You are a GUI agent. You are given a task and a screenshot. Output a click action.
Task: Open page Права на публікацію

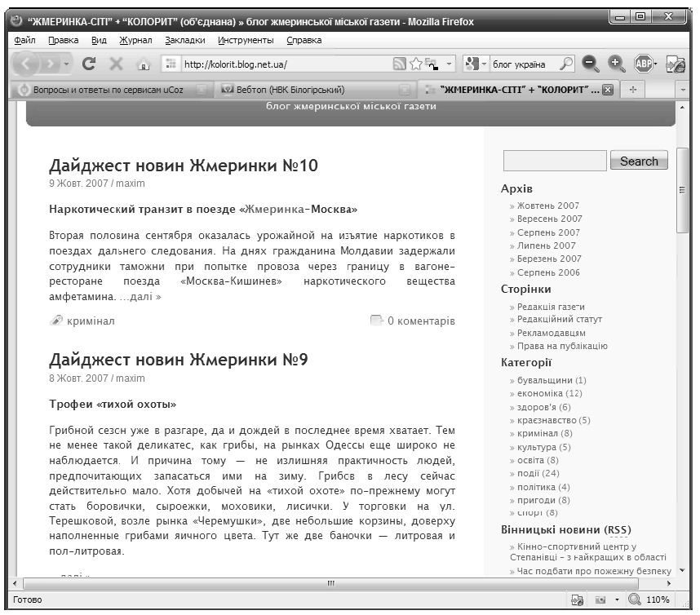point(562,346)
